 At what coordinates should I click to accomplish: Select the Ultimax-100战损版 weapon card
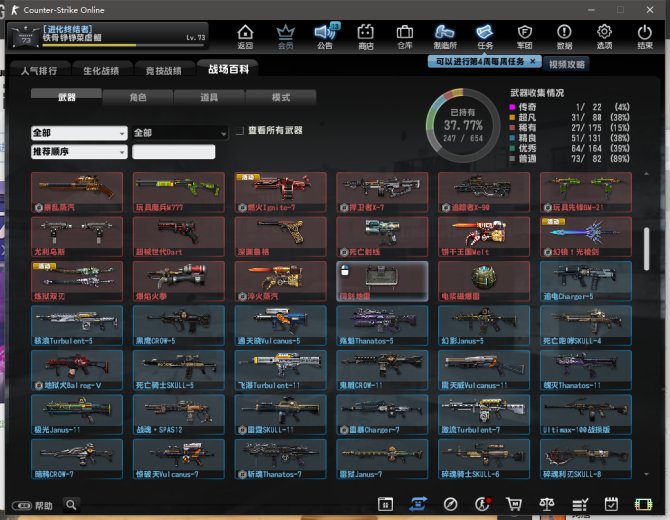click(x=585, y=414)
